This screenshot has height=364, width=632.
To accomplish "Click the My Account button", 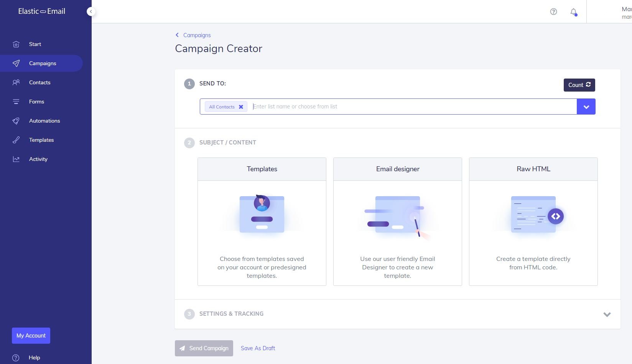I will pyautogui.click(x=31, y=336).
